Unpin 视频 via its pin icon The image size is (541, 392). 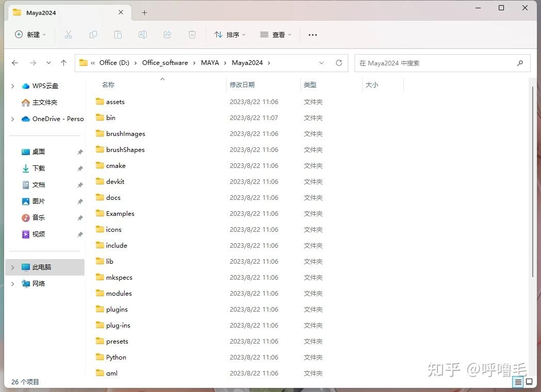pyautogui.click(x=80, y=234)
